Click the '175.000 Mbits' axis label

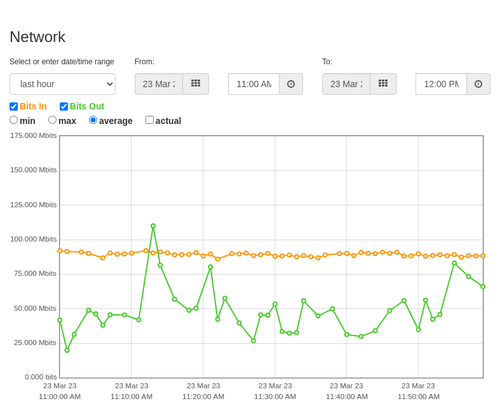coord(33,135)
